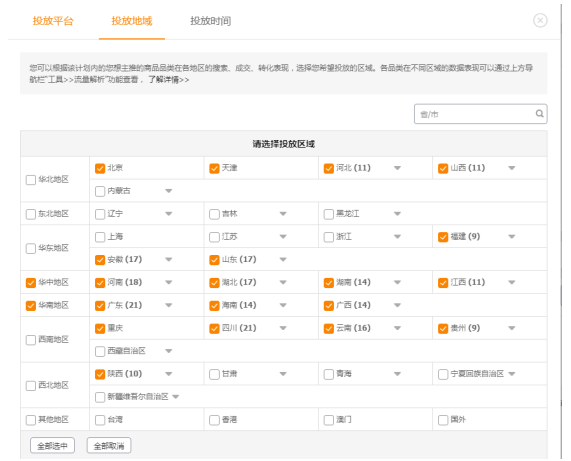Uncheck the 华中地区 region checkbox

click(31, 283)
